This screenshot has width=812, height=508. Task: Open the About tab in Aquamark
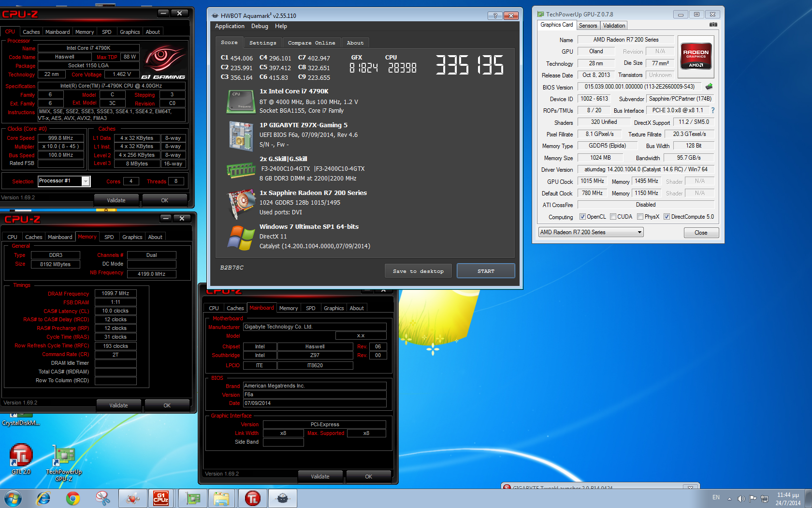click(355, 43)
